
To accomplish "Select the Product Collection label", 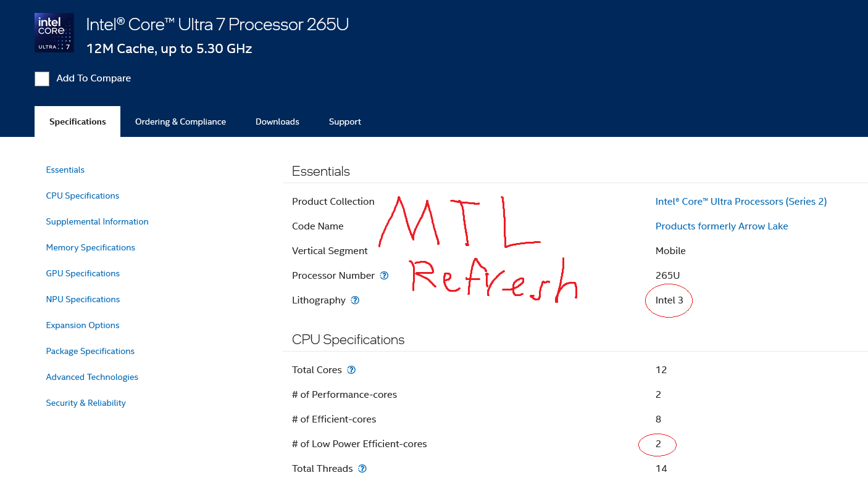I will pyautogui.click(x=333, y=202).
